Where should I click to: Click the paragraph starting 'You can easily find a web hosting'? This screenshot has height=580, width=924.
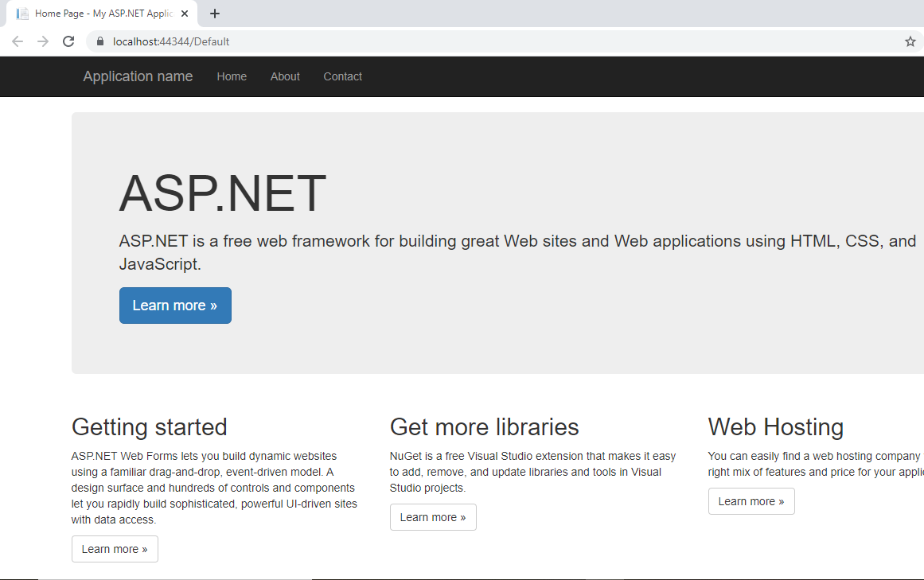click(x=817, y=464)
